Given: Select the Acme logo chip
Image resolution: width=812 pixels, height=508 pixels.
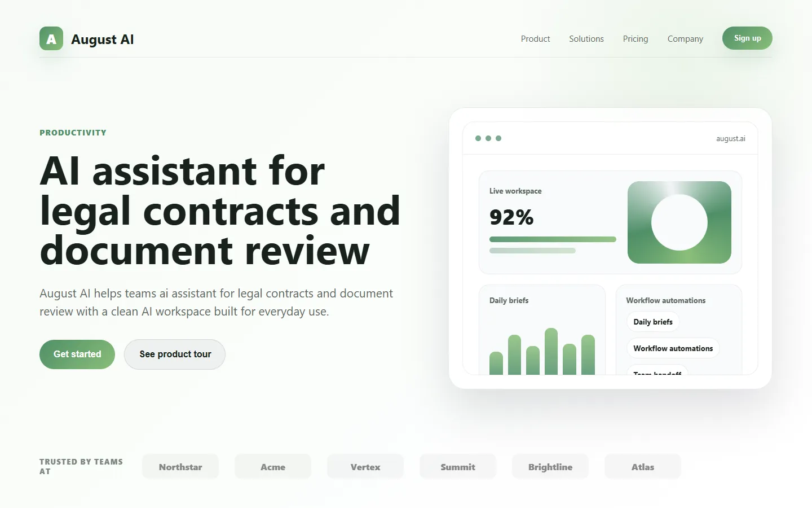Looking at the screenshot, I should (273, 467).
